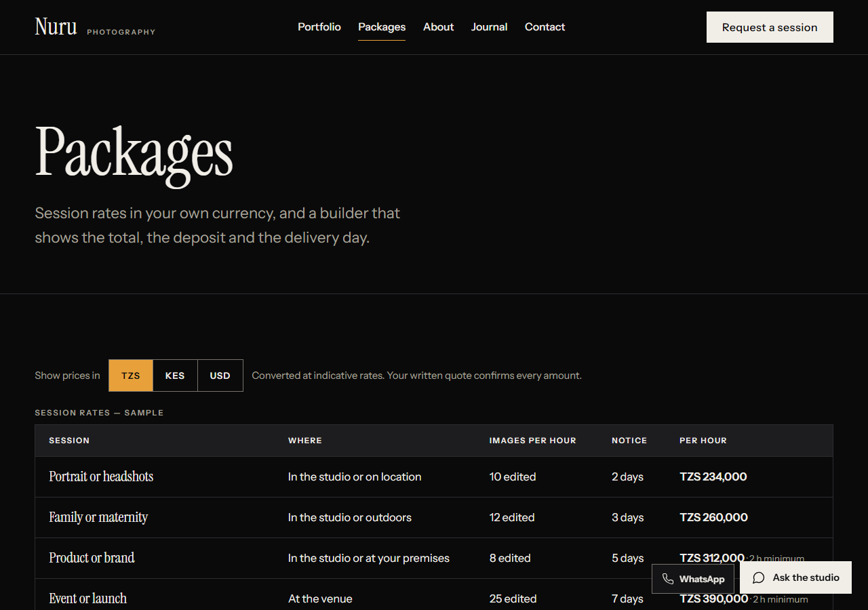The height and width of the screenshot is (610, 868).
Task: Click the WHERE column header
Action: (x=305, y=441)
